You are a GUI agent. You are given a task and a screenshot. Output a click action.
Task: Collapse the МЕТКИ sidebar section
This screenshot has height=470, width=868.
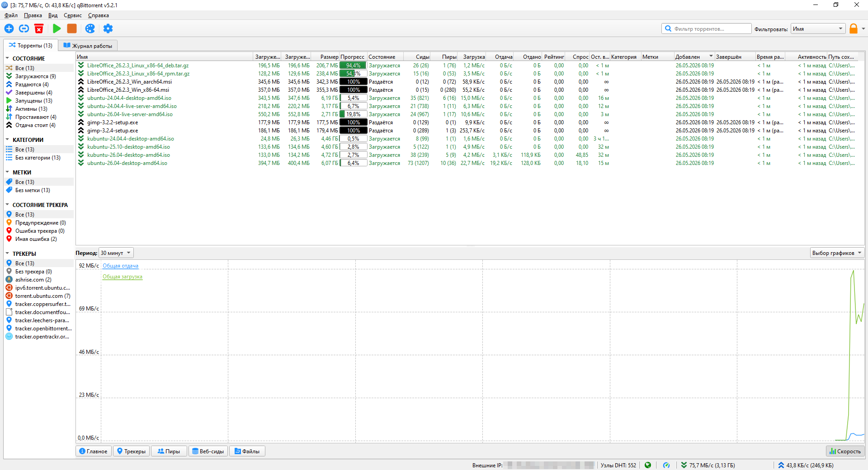(x=7, y=172)
